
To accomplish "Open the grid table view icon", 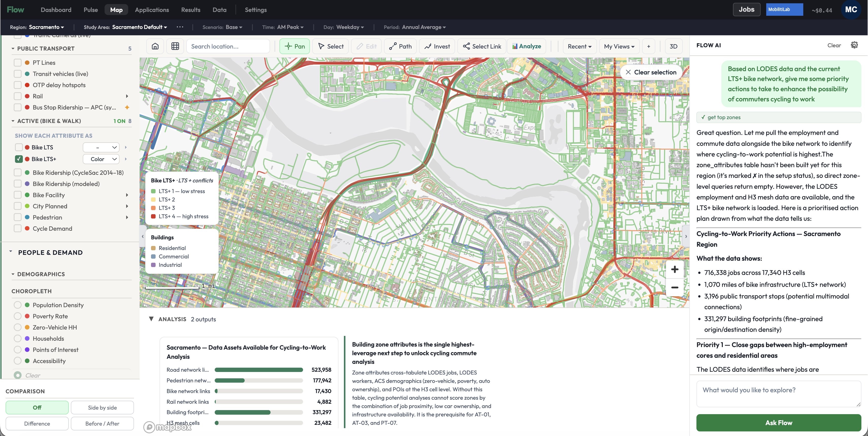I will pyautogui.click(x=175, y=46).
